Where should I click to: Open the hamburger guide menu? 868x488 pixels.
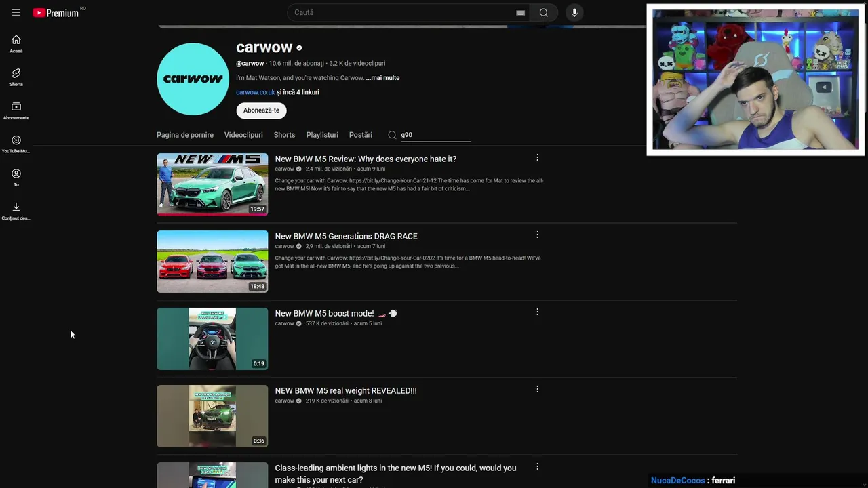click(16, 12)
